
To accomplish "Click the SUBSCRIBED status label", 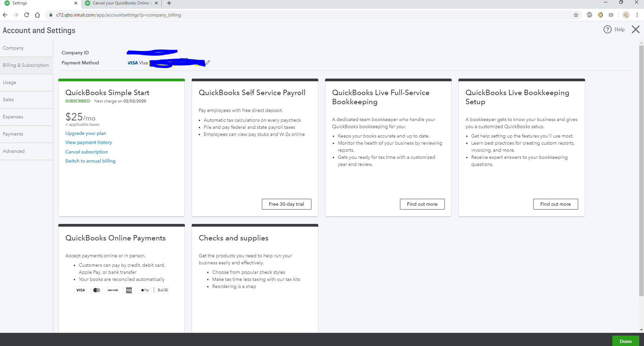I will point(78,101).
